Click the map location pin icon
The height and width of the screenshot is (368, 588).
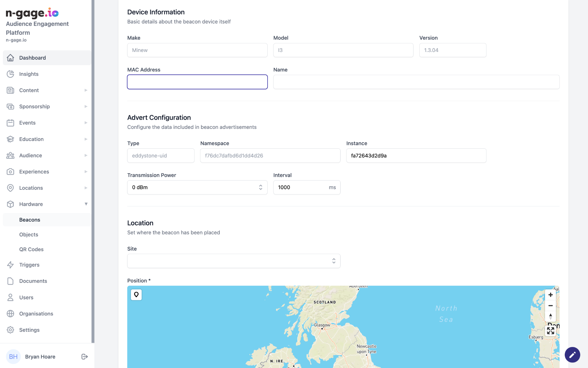(x=136, y=295)
